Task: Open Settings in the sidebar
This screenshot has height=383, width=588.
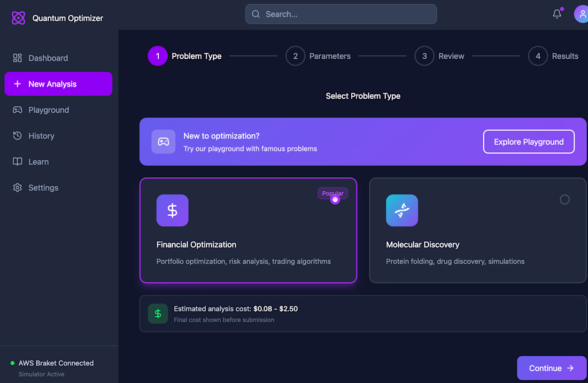Action: tap(58, 187)
